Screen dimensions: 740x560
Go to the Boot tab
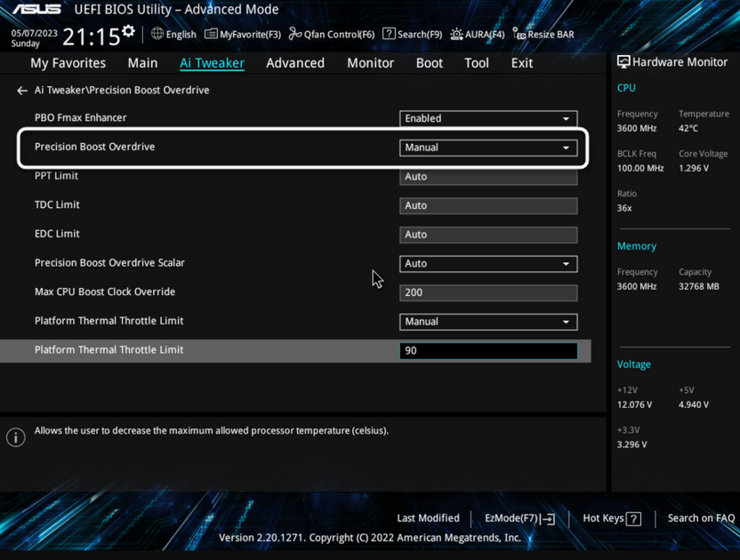point(429,63)
